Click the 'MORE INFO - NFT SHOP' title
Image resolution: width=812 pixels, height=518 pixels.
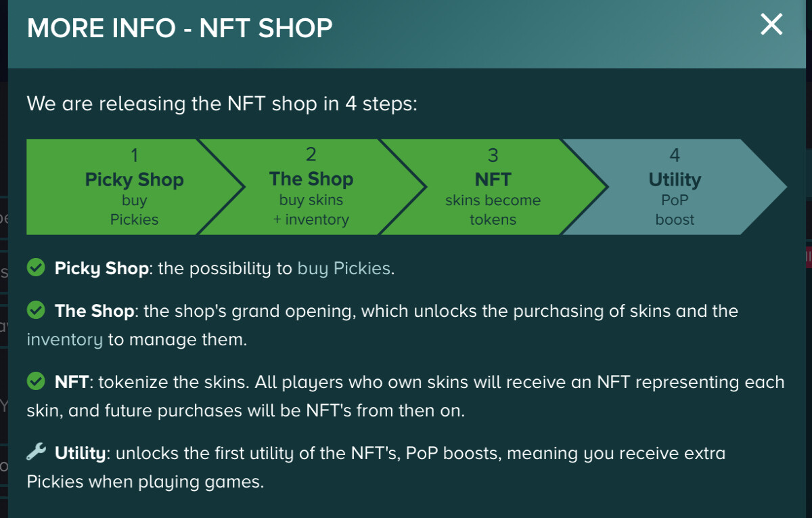point(179,28)
